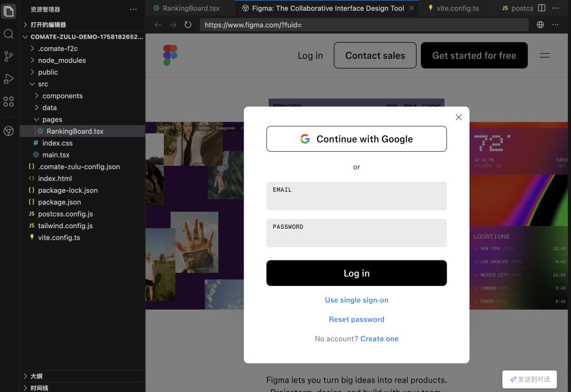
Task: Collapse the COMATE-ZULU-DEMO project root
Action: coord(82,37)
